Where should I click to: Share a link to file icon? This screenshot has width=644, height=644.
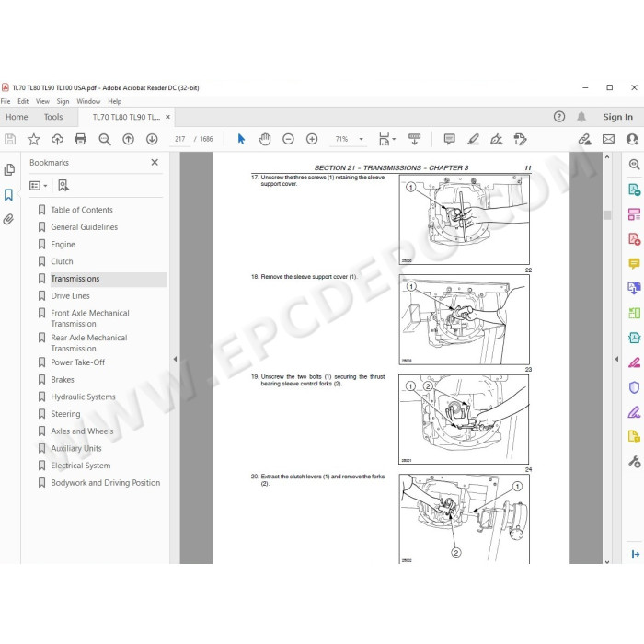[x=585, y=139]
